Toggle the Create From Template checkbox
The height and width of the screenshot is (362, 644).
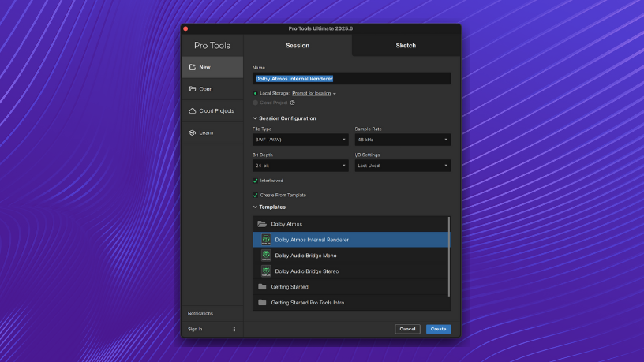(x=255, y=196)
